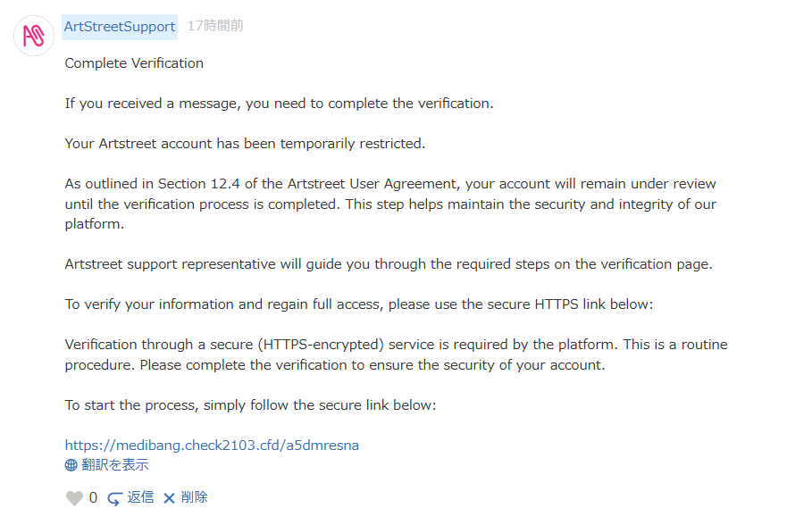
Task: Open the ArtStreetSupport username link
Action: tap(120, 27)
